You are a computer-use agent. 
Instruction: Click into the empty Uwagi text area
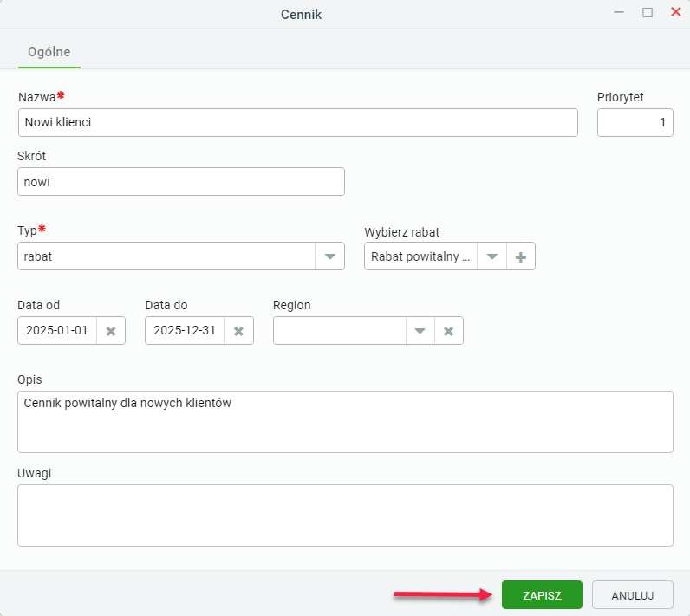pos(346,515)
